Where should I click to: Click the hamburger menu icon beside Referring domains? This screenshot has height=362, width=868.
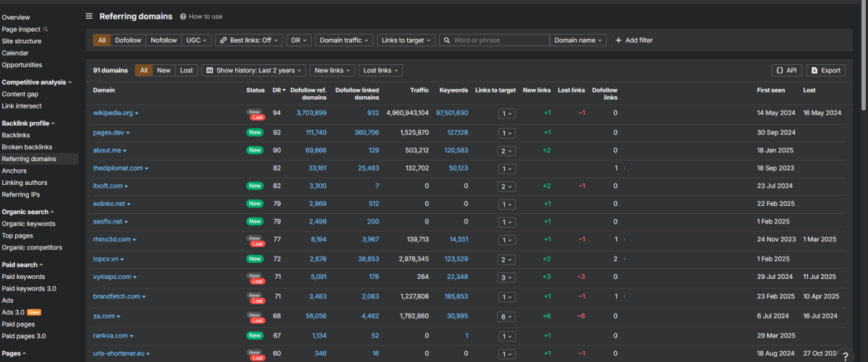tap(89, 16)
